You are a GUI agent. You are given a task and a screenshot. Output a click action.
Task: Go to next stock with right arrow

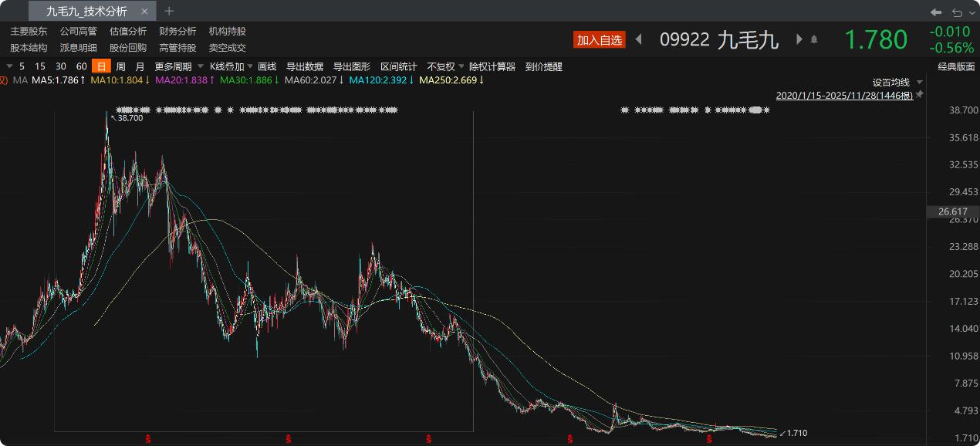[799, 39]
